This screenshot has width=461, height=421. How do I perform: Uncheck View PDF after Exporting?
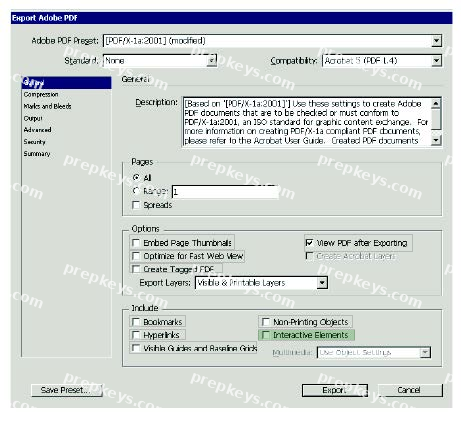(309, 243)
